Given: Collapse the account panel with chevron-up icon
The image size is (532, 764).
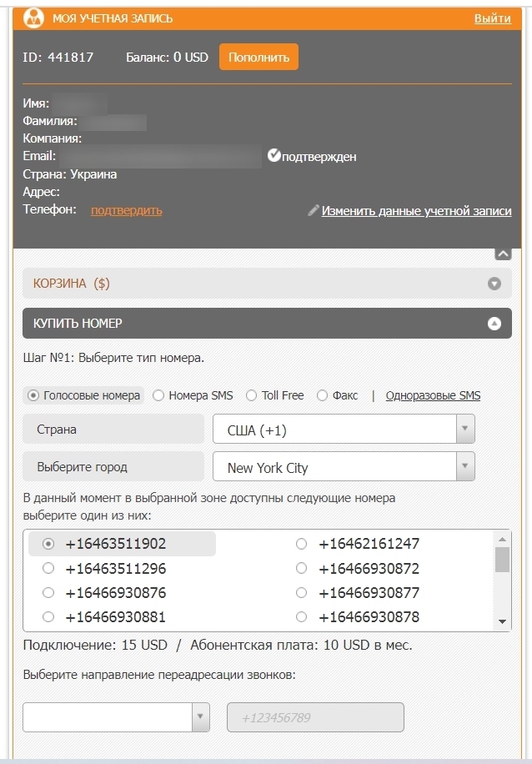Looking at the screenshot, I should coord(504,254).
